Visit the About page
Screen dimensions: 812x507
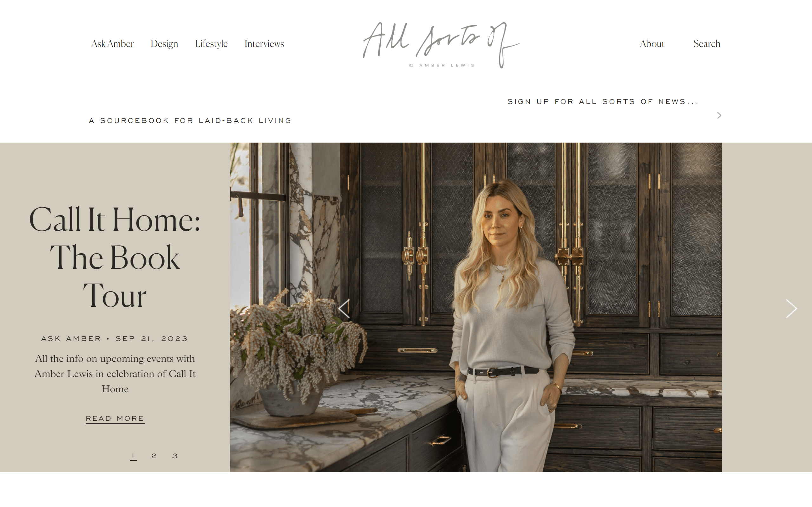click(x=652, y=44)
